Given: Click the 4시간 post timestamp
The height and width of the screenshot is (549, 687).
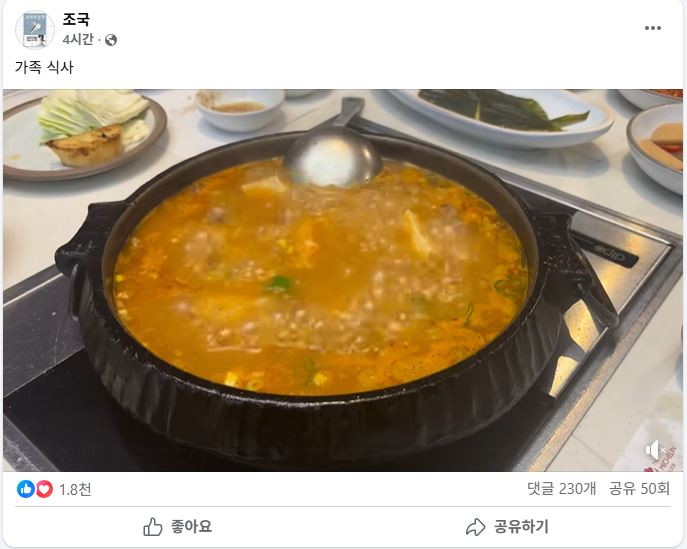Looking at the screenshot, I should pos(78,39).
